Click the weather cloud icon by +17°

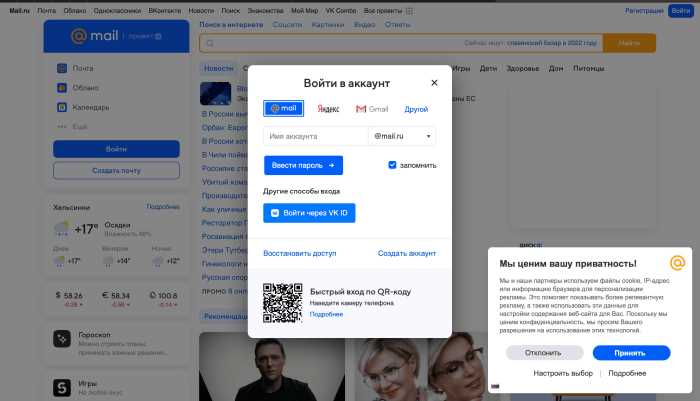click(x=61, y=229)
